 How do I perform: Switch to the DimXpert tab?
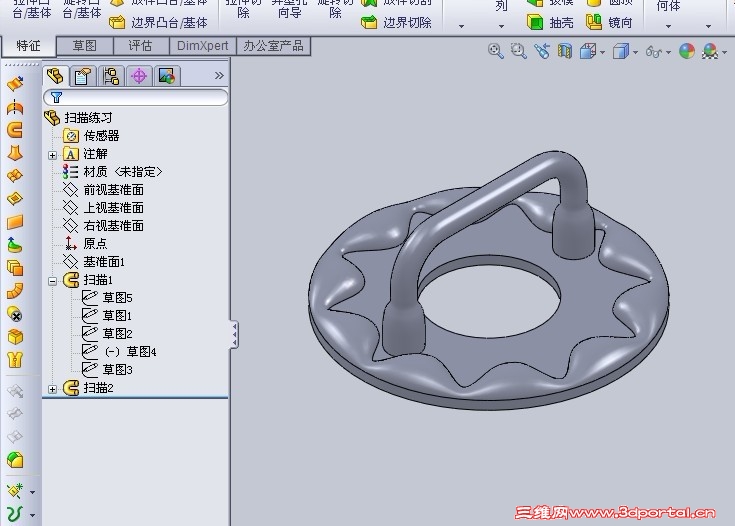202,45
